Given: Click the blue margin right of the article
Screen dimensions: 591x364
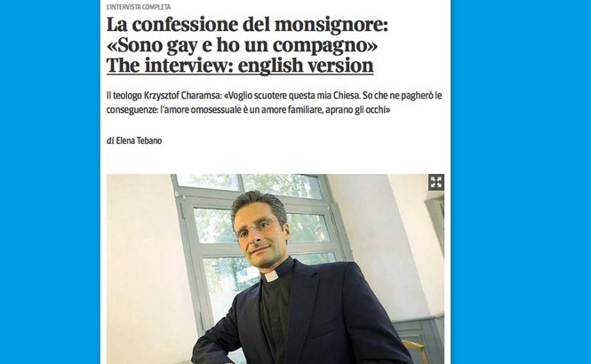Looking at the screenshot, I should (521, 182).
